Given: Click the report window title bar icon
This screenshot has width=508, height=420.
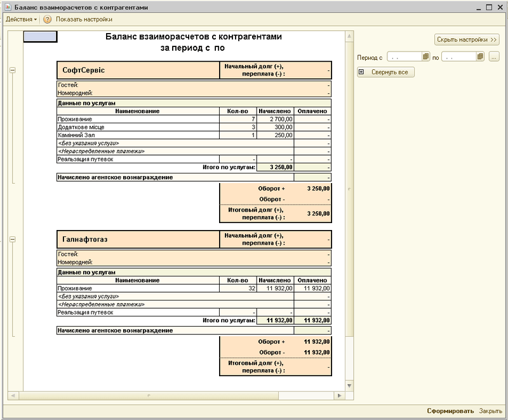Looking at the screenshot, I should point(8,6).
